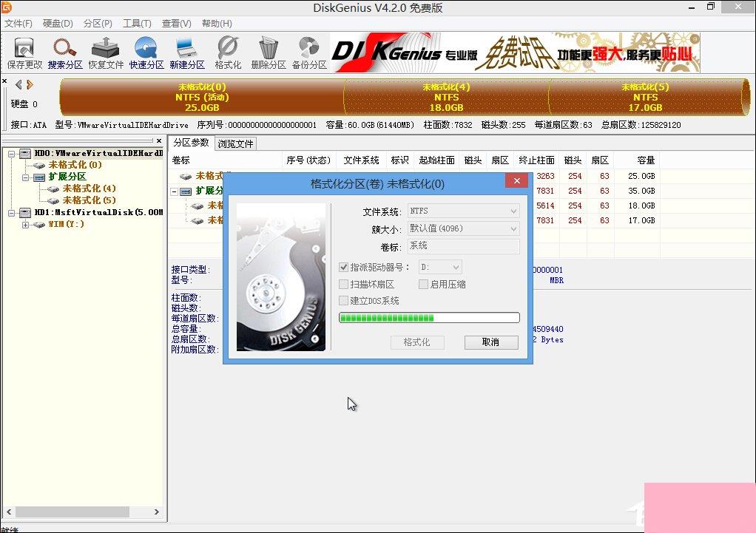Click the extended partition (扩展分区) tree icon
This screenshot has width=756, height=533.
coord(39,177)
